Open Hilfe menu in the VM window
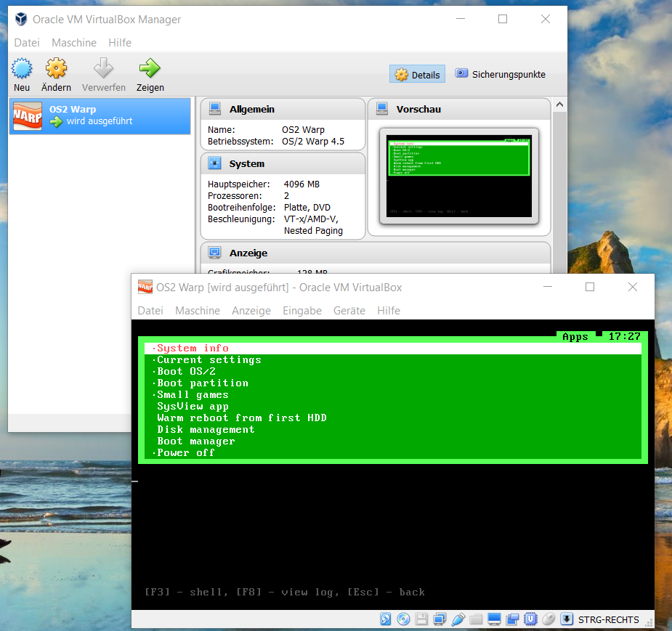Viewport: 672px width, 631px height. [389, 311]
